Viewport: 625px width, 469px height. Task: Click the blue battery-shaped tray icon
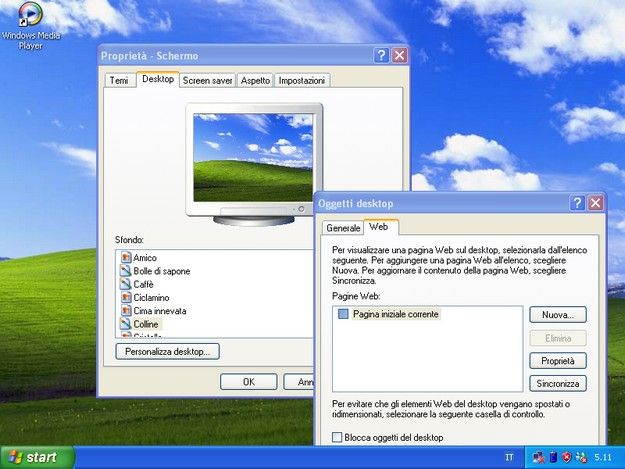click(553, 457)
